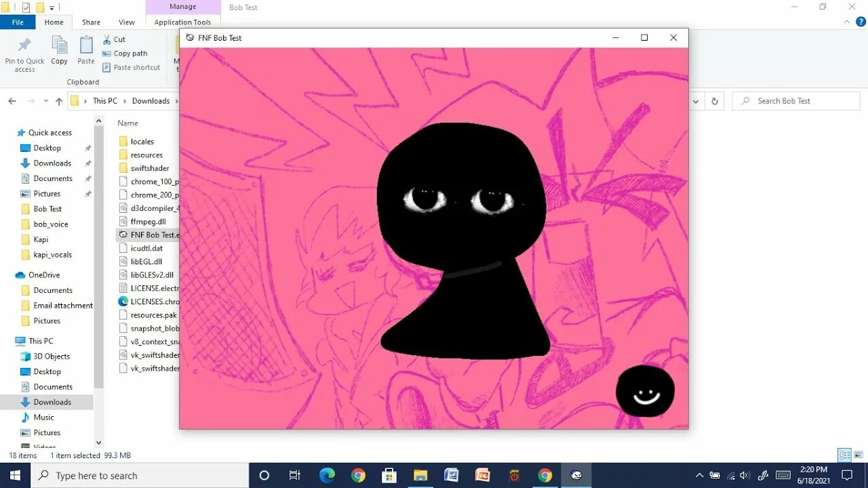Select Pictures under Quick access
This screenshot has width=868, height=488.
[47, 194]
